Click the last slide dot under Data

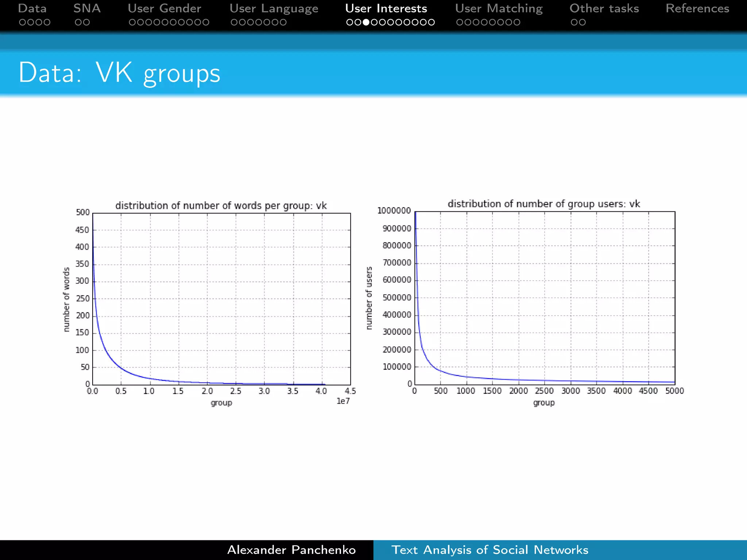pyautogui.click(x=47, y=22)
